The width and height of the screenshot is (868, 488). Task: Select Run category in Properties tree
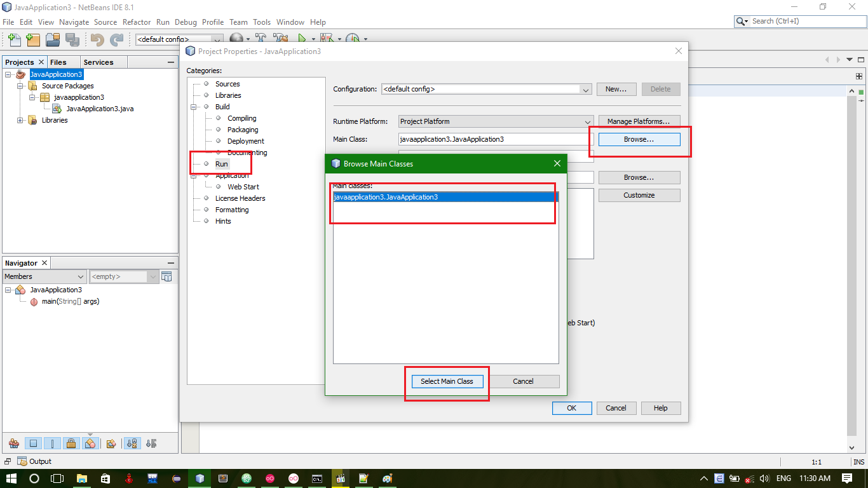[221, 164]
